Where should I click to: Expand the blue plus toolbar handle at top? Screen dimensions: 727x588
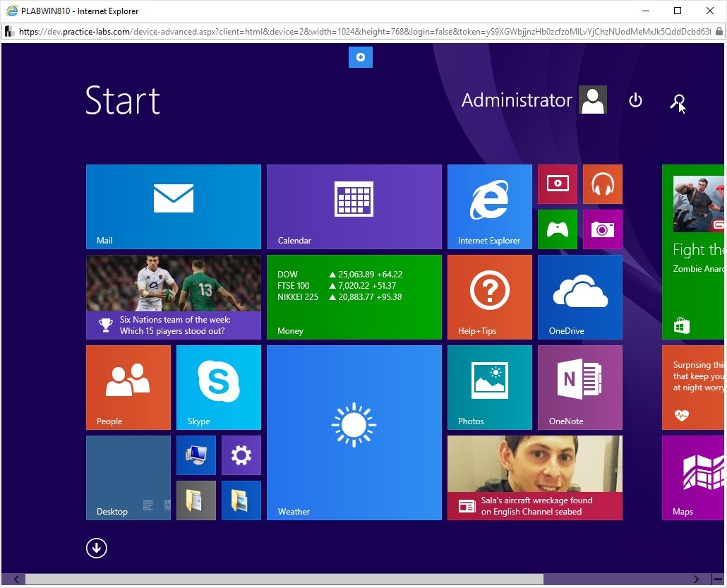coord(361,57)
